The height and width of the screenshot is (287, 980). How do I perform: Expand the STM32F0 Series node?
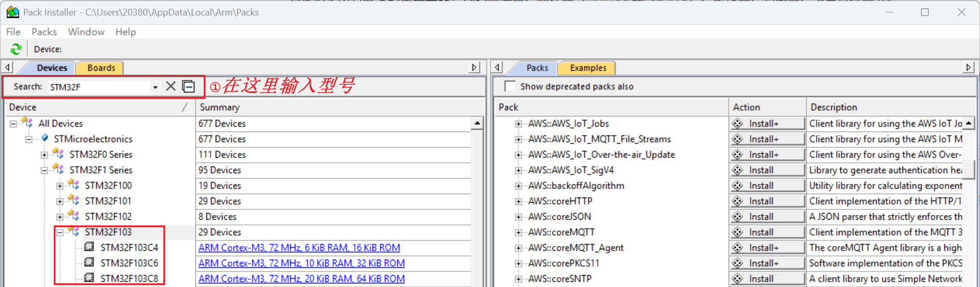(44, 155)
